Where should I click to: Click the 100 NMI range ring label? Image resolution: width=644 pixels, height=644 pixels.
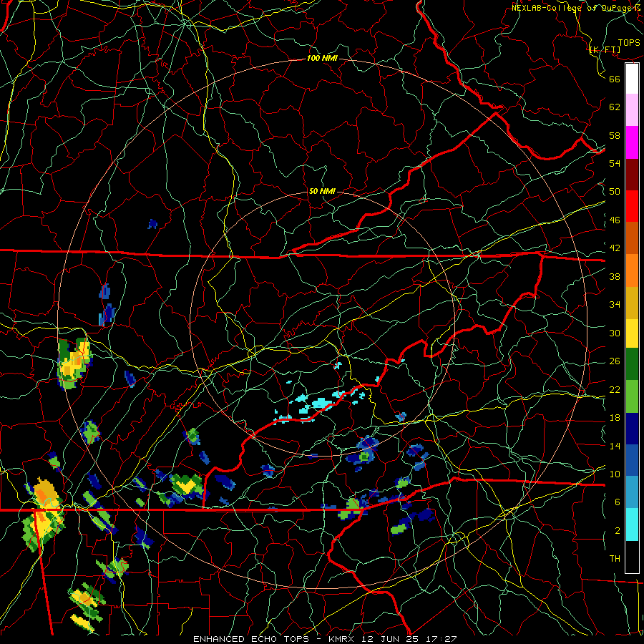click(x=322, y=59)
